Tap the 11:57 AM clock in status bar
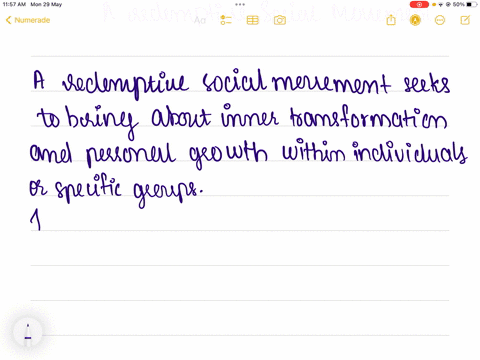Screen dimensions: 480x360 (14, 4)
